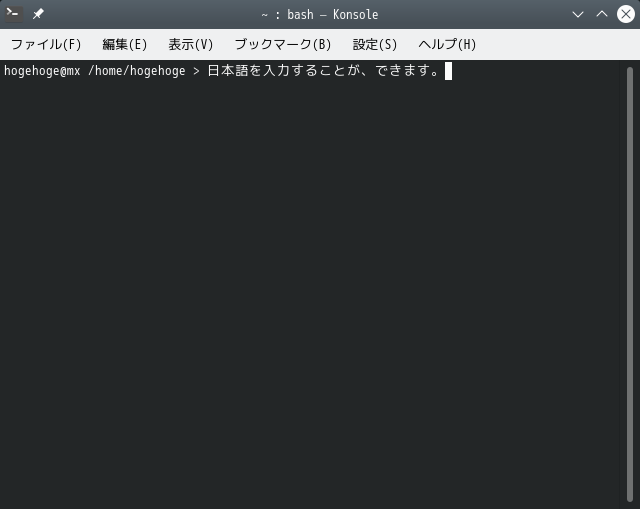Viewport: 640px width, 509px height.
Task: Click the typed text 日本語を入力することが、できます。
Action: click(323, 71)
